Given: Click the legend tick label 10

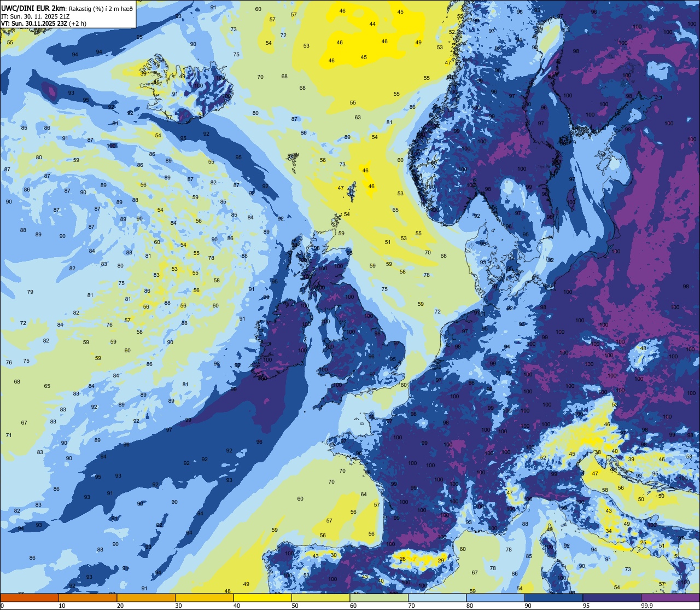Looking at the screenshot, I should (x=62, y=606).
